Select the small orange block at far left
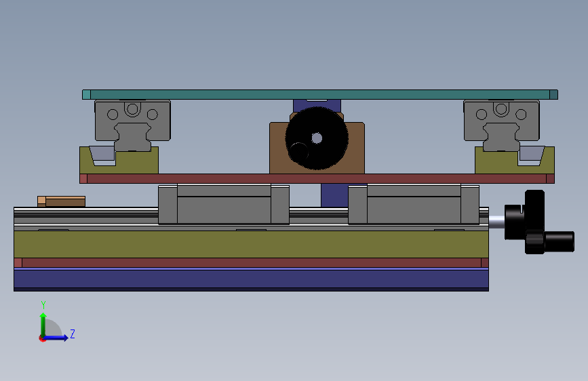588x381 pixels. [x=61, y=201]
